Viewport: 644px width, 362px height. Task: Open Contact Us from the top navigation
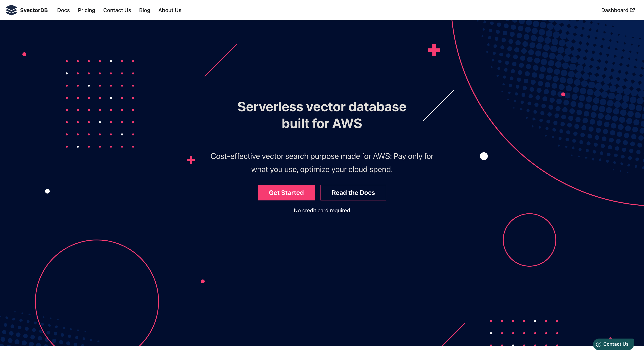[x=117, y=10]
